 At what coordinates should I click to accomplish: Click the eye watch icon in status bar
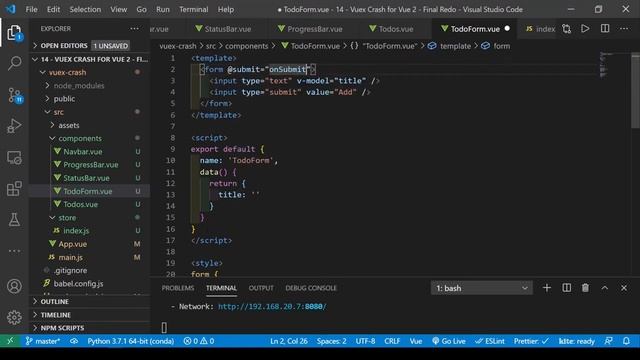[x=74, y=341]
